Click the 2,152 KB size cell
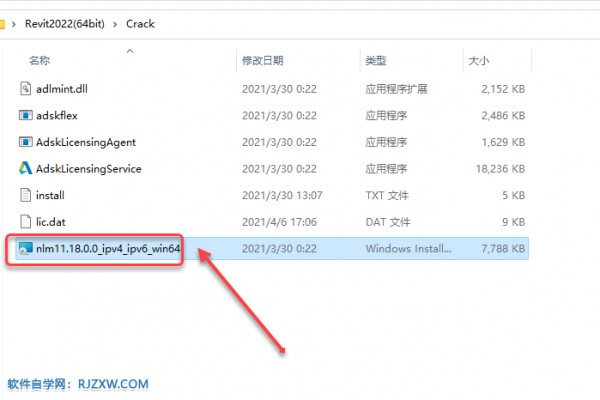This screenshot has width=600, height=400. [503, 89]
